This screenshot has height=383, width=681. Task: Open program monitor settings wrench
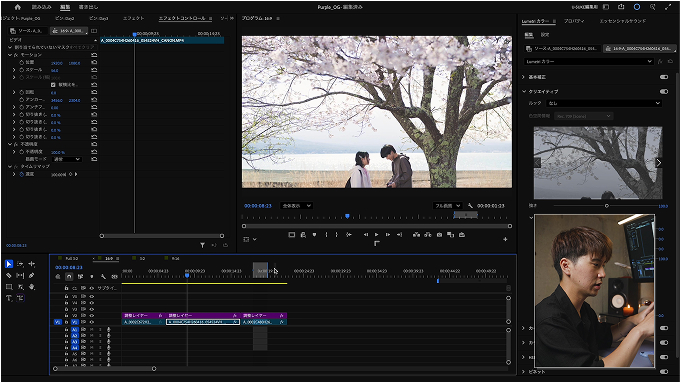[x=470, y=205]
